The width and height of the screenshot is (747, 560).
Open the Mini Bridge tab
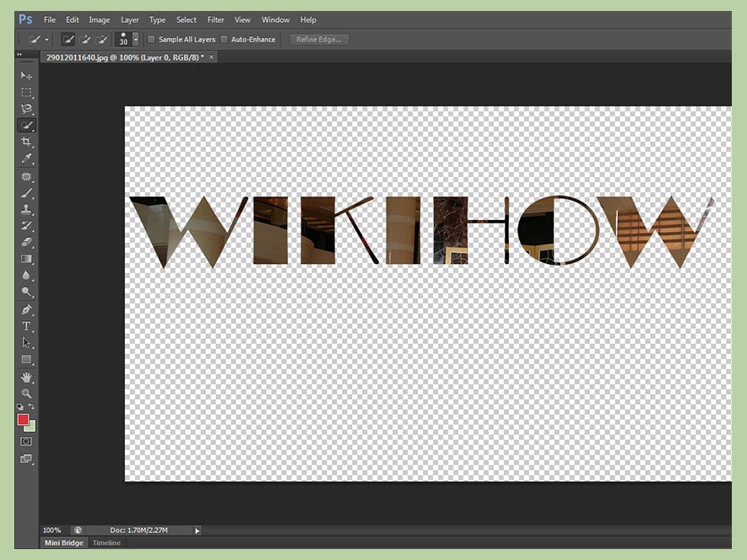click(x=64, y=543)
